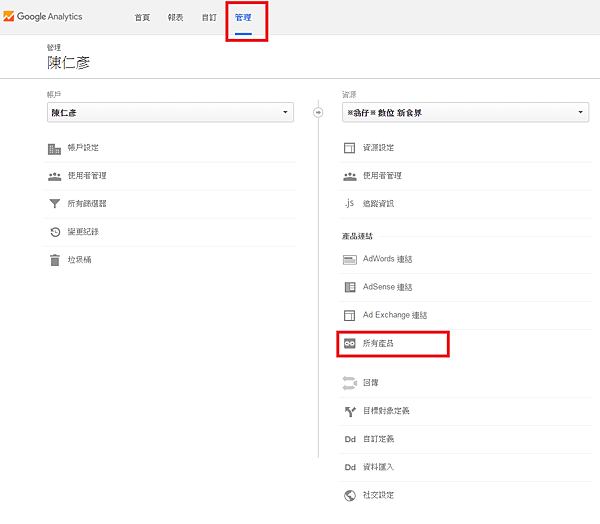This screenshot has height=524, width=600.
Task: Open Ad Exchange 連結
Action: coord(395,315)
